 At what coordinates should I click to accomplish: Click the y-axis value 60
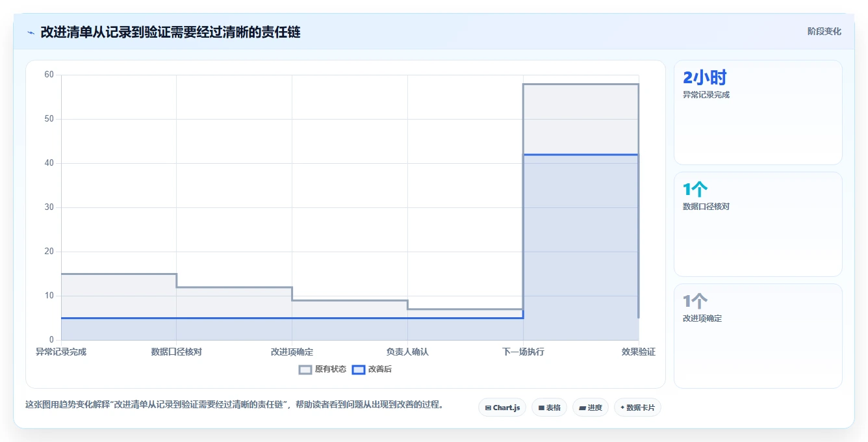[49, 75]
